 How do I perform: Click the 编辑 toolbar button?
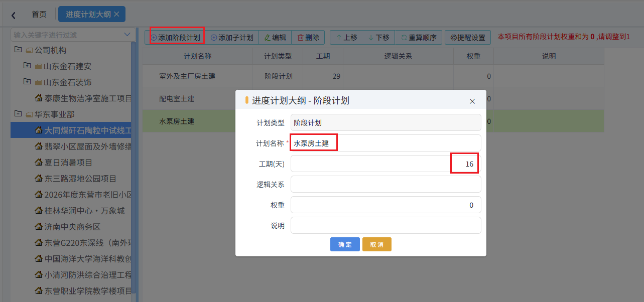[x=275, y=37]
